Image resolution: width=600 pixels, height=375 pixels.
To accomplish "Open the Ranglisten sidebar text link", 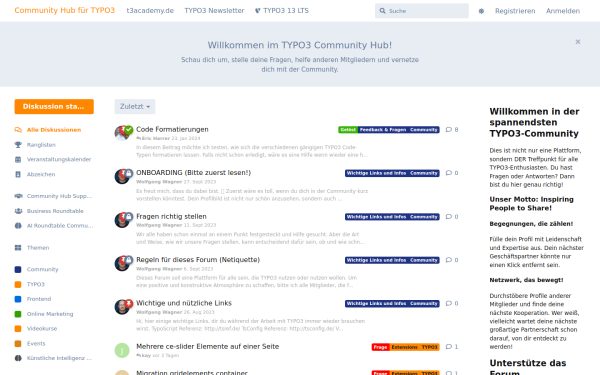I will tap(41, 145).
